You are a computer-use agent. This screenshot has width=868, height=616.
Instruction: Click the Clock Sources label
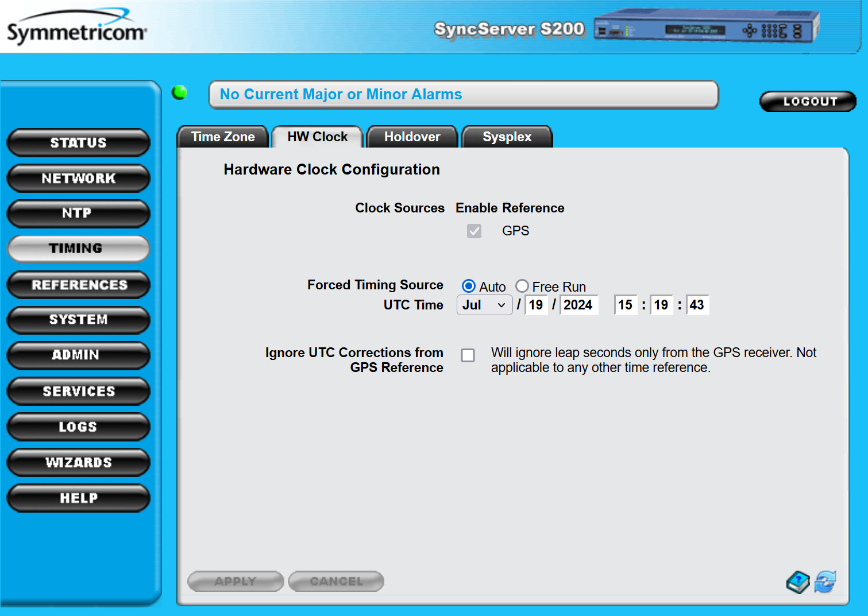(400, 208)
